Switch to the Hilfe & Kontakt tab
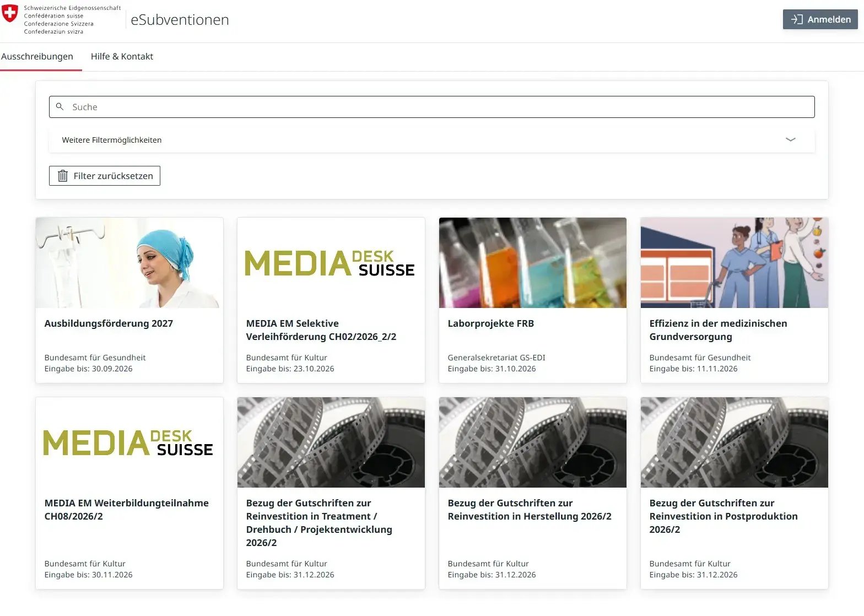The image size is (864, 616). 122,56
